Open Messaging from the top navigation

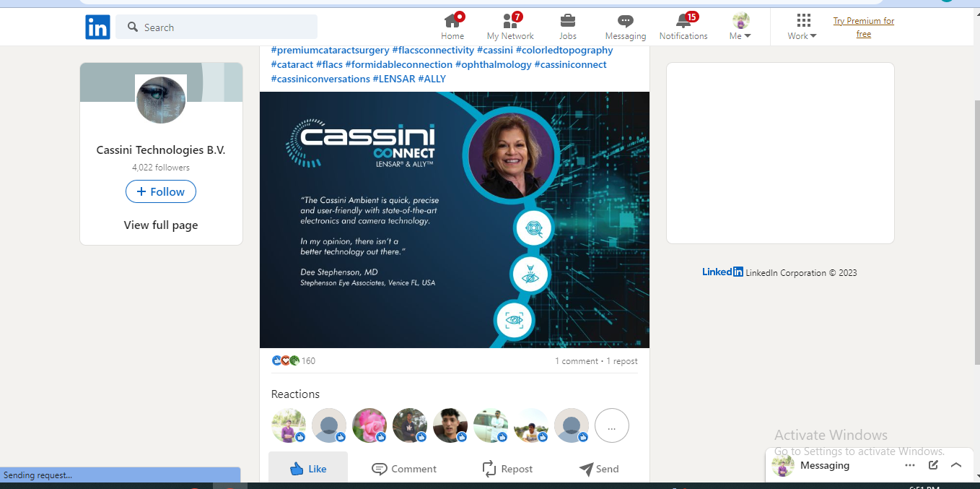coord(626,27)
